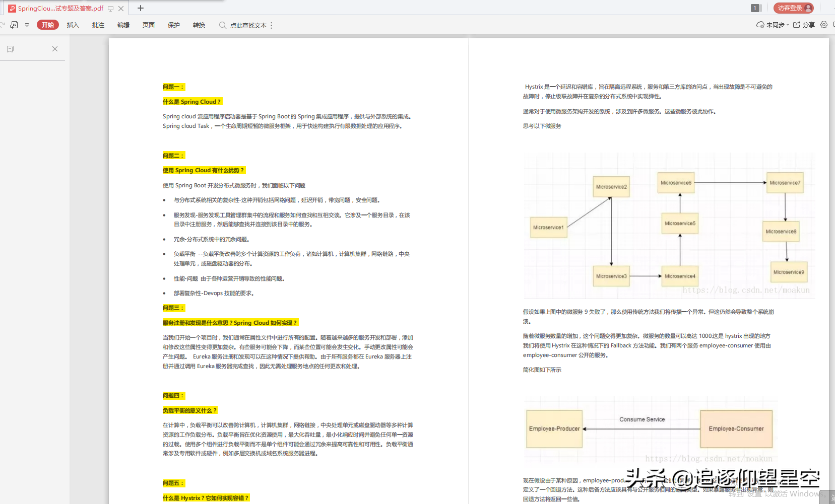Click the 问题二 heading

(x=174, y=156)
